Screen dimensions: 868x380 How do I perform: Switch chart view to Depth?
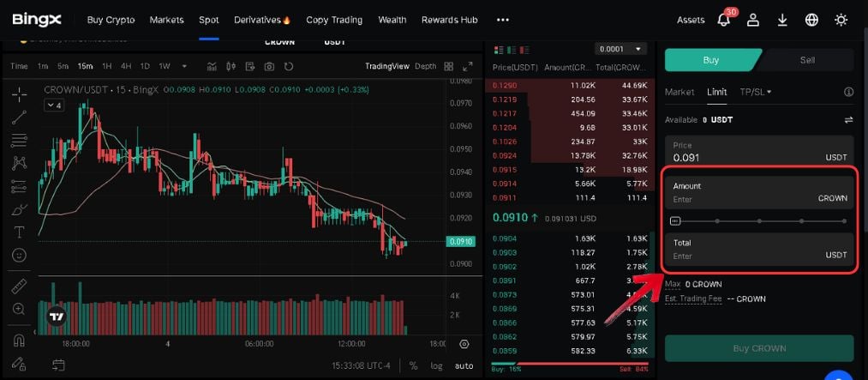tap(426, 66)
